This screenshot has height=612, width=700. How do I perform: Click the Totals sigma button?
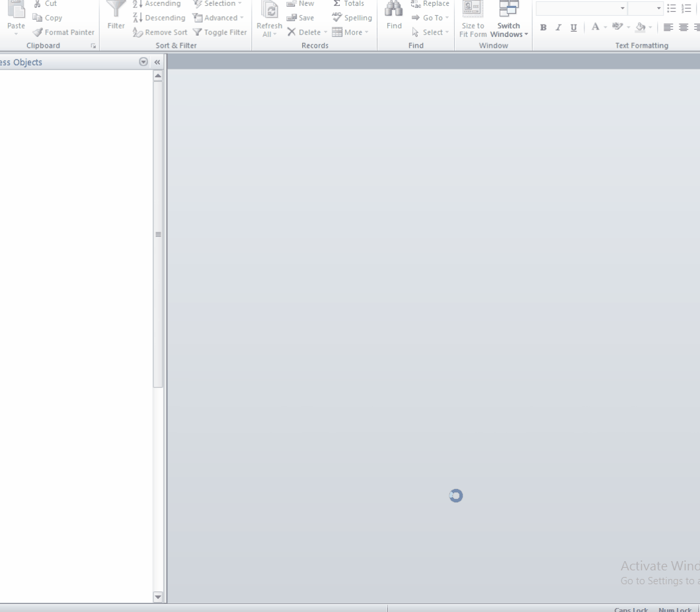349,4
